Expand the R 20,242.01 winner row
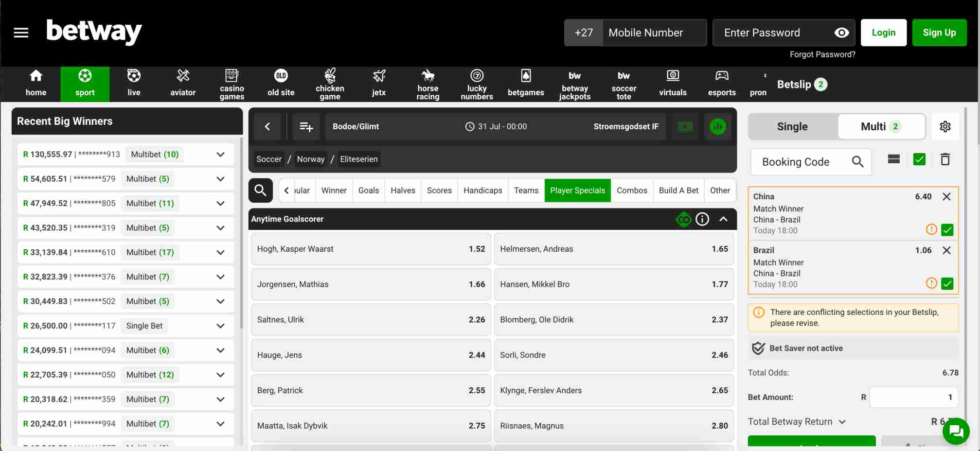The width and height of the screenshot is (980, 451). (x=220, y=424)
